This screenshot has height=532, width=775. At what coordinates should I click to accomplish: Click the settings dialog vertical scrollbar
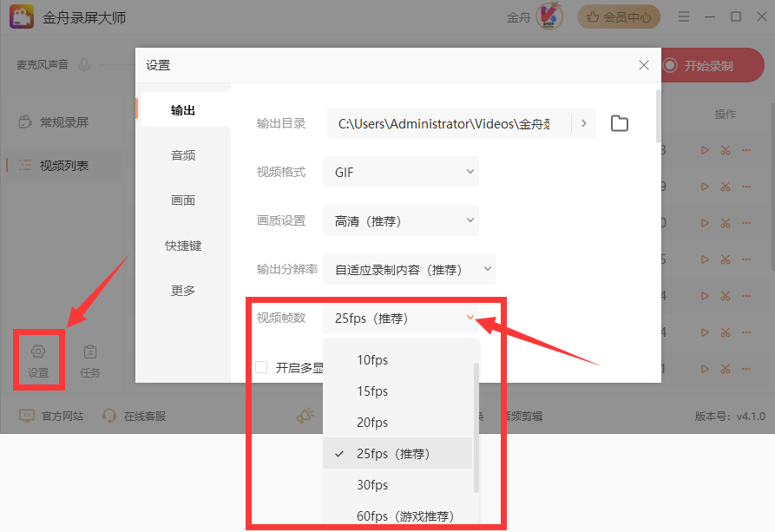pos(658,116)
